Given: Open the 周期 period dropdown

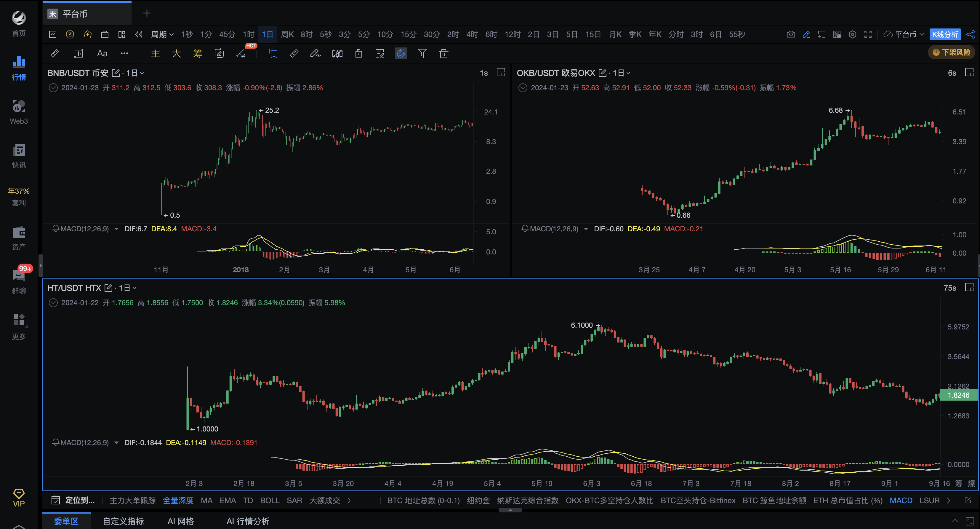Looking at the screenshot, I should 162,34.
